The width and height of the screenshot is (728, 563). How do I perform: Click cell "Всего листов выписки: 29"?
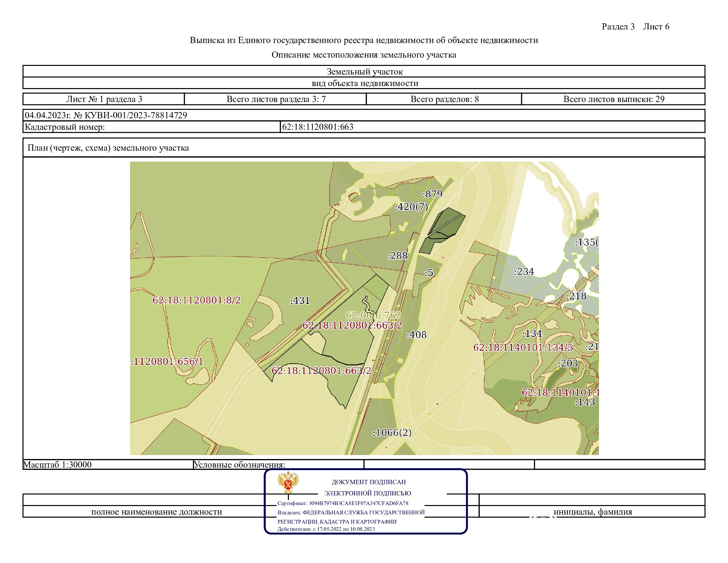click(x=614, y=99)
